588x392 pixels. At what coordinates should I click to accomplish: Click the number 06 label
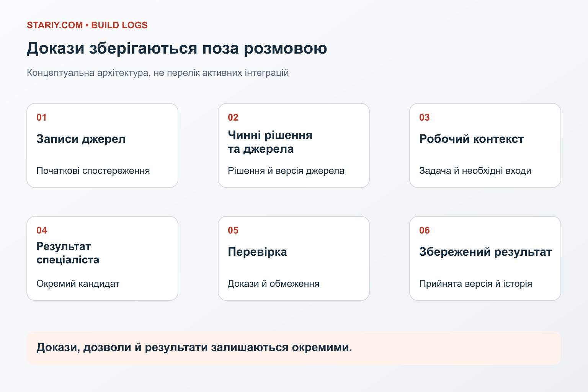424,230
